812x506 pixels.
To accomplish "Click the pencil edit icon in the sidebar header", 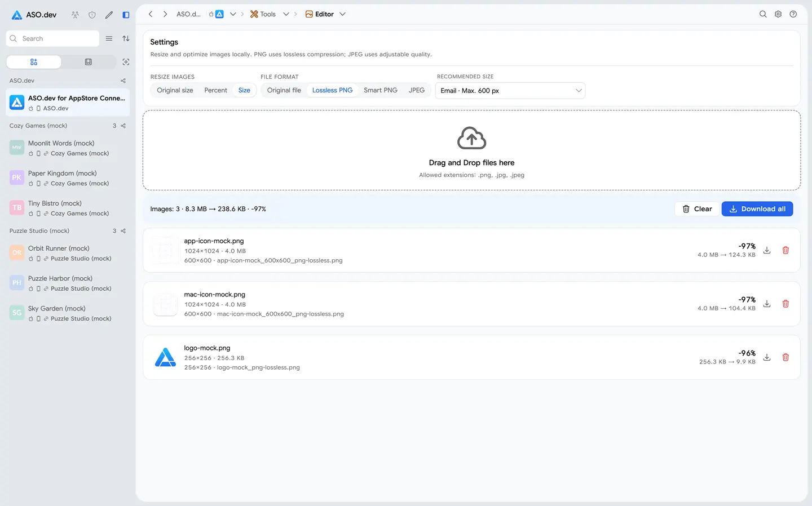I will pyautogui.click(x=109, y=15).
